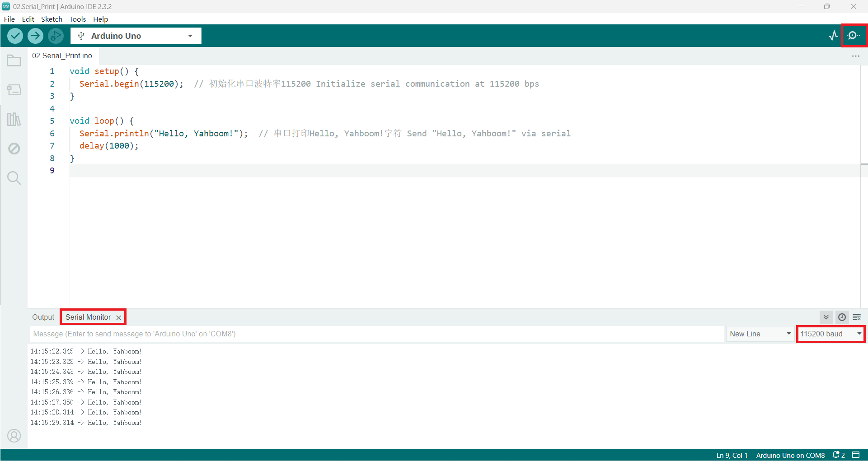Click the Serial.println code statement
The height and width of the screenshot is (461, 868).
(x=164, y=133)
